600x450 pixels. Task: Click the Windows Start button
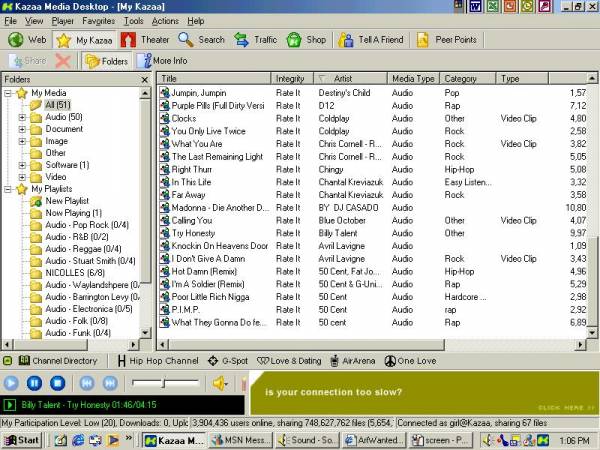click(x=21, y=440)
